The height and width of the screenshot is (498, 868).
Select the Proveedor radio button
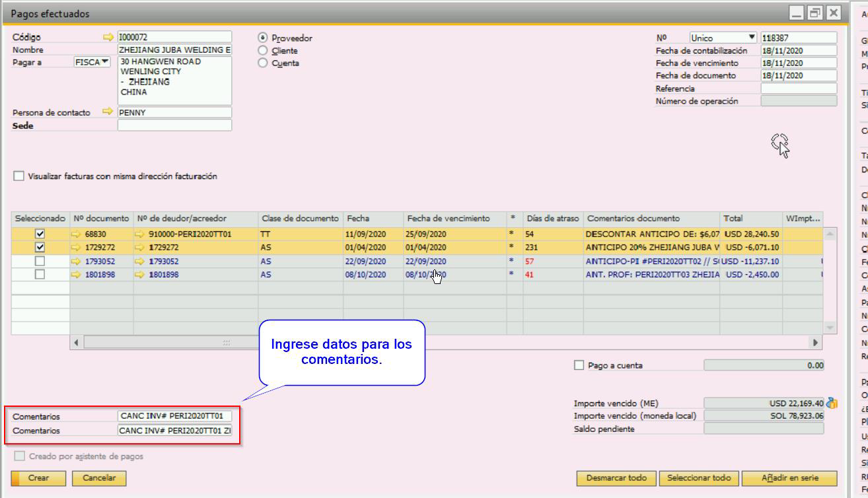coord(263,38)
